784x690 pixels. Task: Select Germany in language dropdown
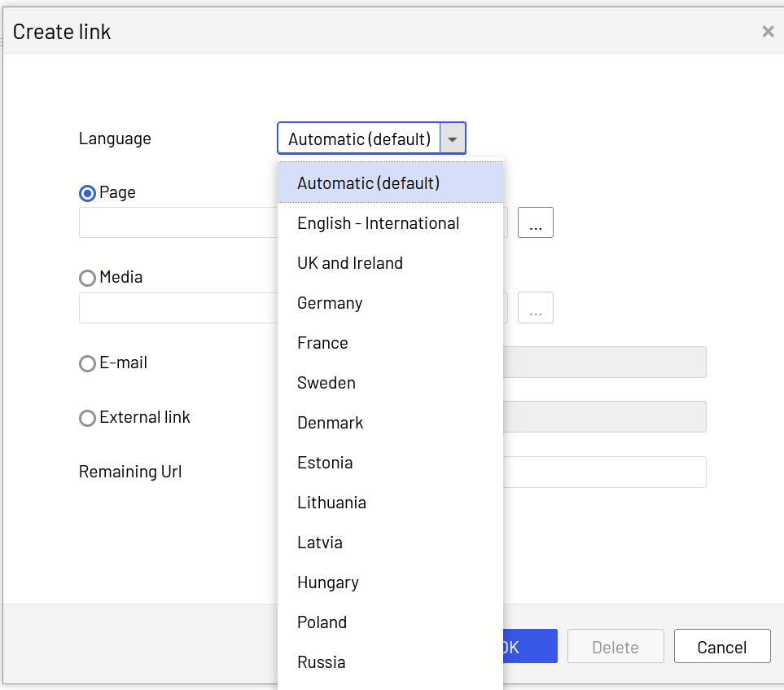coord(330,303)
